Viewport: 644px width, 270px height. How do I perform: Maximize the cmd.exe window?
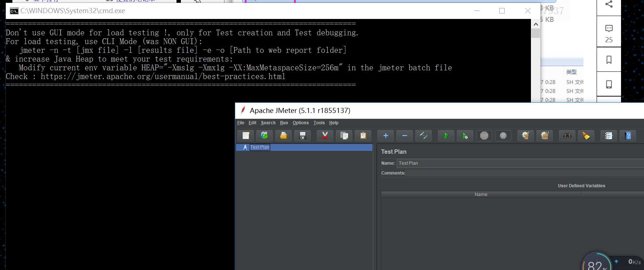pyautogui.click(x=502, y=11)
